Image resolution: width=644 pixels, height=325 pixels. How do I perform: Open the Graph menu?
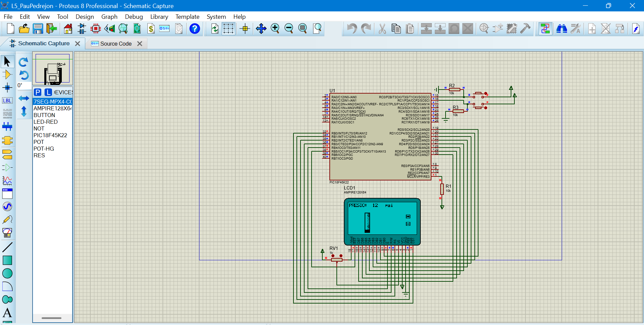click(109, 17)
